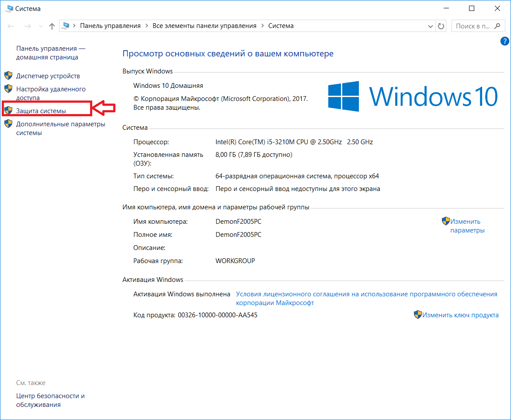The height and width of the screenshot is (420, 511).
Task: Click heading 'Просмотр основных сведений о вашем компьютере'
Action: 228,54
